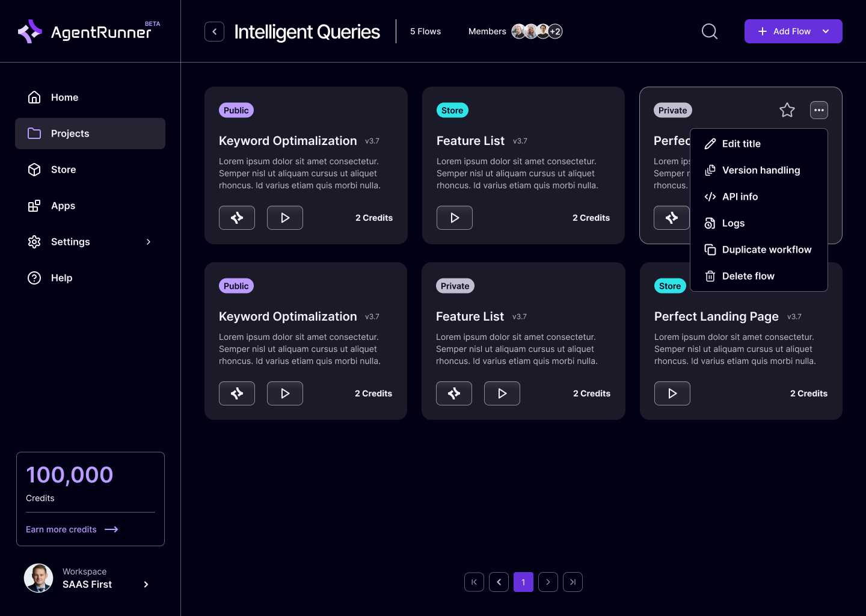Click the Private badge on Feature List card

click(455, 286)
